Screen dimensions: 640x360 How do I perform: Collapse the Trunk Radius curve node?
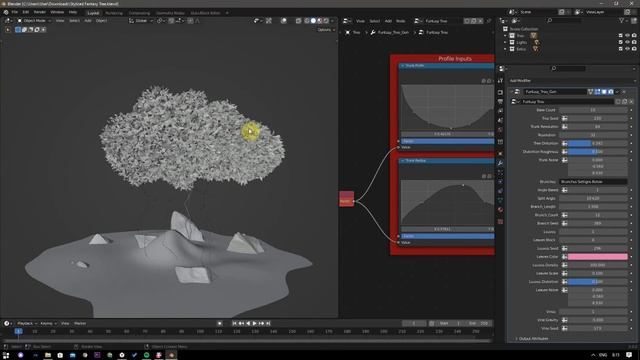click(403, 161)
